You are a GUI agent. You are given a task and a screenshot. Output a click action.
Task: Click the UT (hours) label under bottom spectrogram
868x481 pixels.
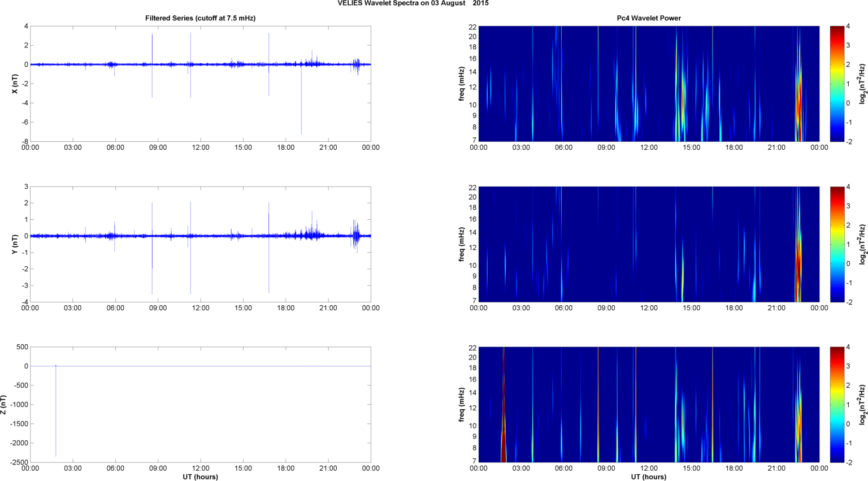coord(648,476)
